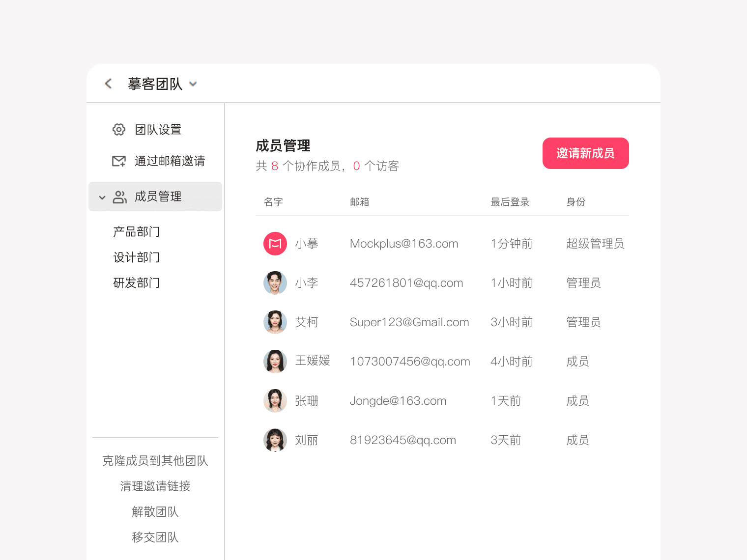Image resolution: width=747 pixels, height=560 pixels.
Task: Select 产品部门 in the sidebar
Action: (x=136, y=232)
